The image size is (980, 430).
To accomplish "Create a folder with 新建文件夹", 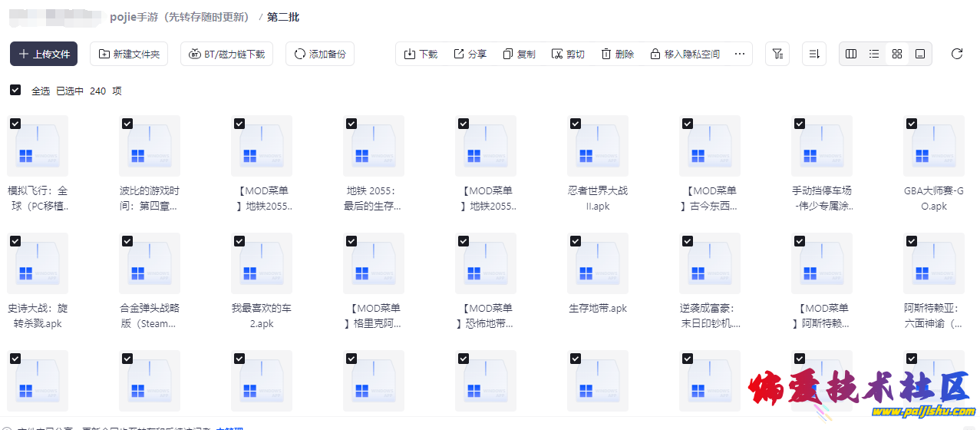I will pos(129,54).
